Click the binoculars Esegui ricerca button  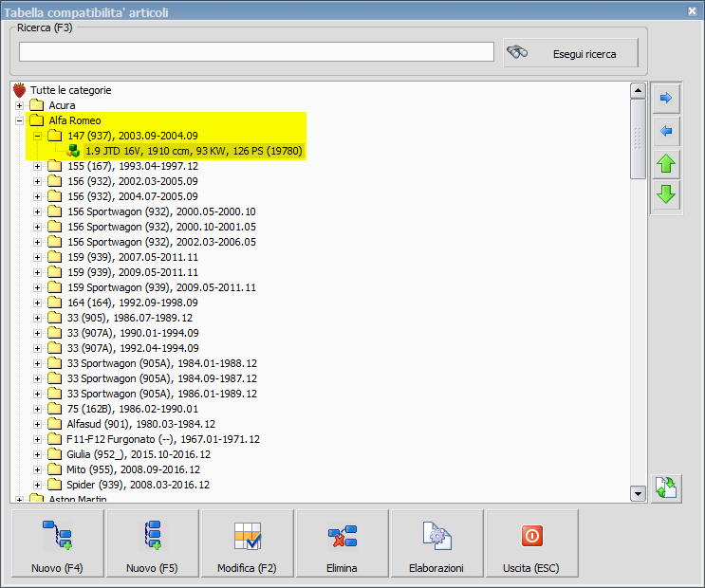(x=570, y=53)
